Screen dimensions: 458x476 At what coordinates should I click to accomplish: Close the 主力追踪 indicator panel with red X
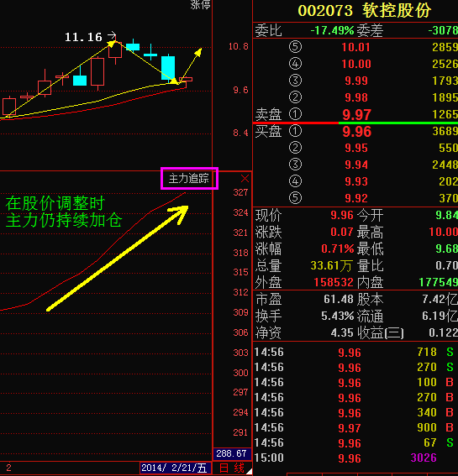[245, 179]
